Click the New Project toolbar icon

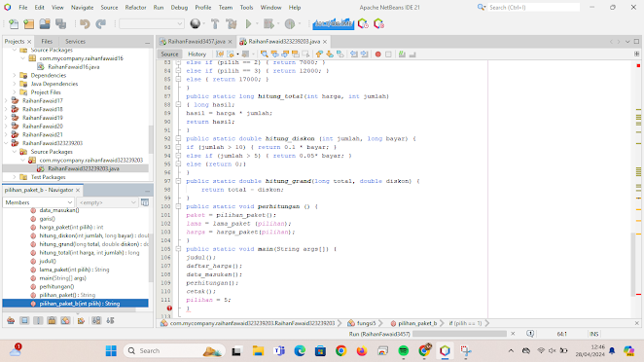click(29, 24)
